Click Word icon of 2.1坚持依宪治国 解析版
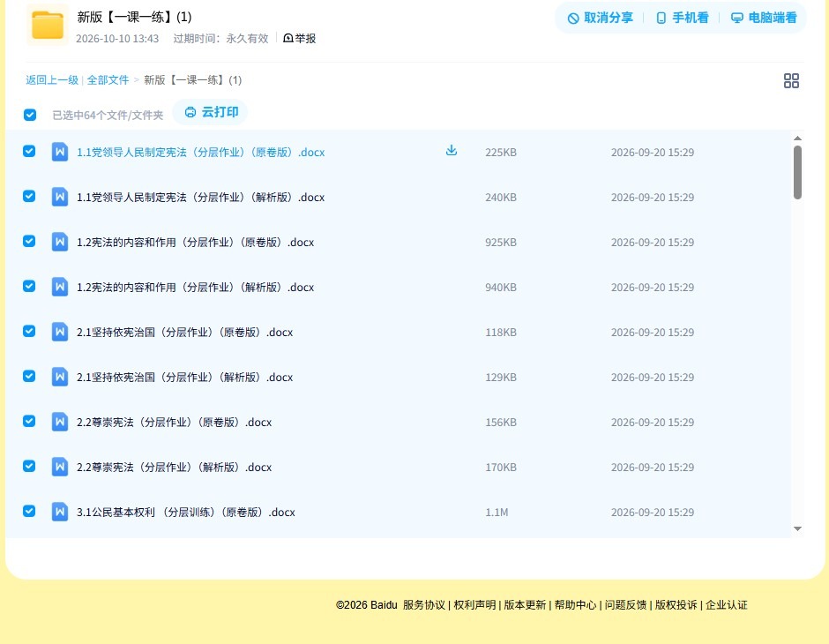Screen dimensions: 829x644 (60, 377)
